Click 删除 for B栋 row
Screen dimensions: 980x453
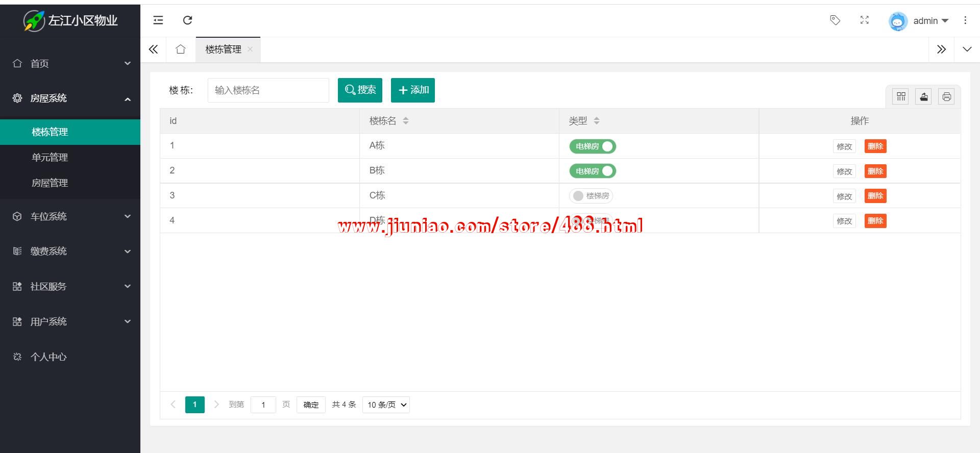click(875, 171)
